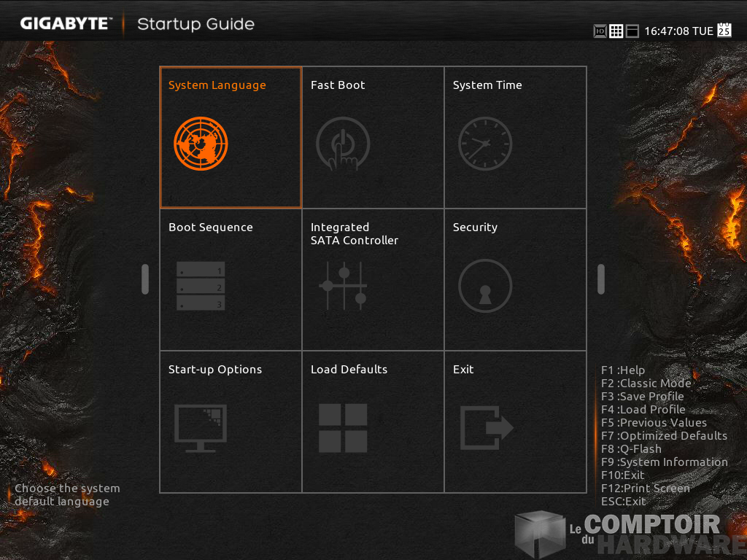
Task: Click the calendar date icon
Action: coord(724,30)
